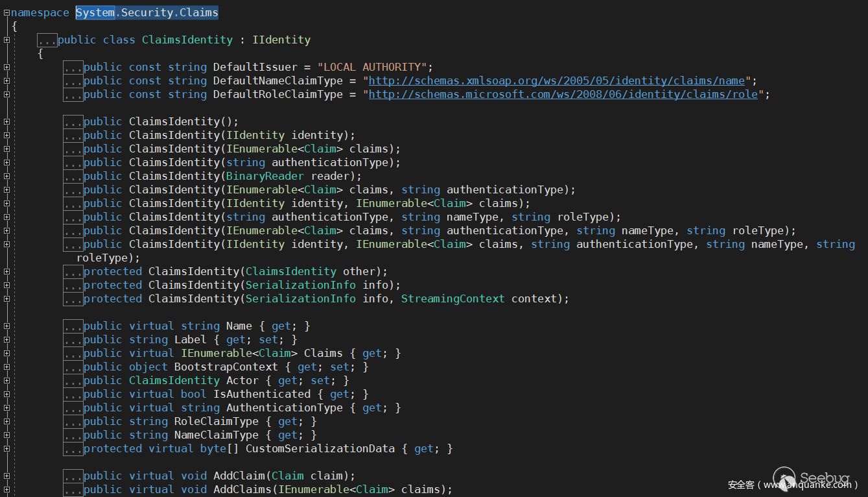Image resolution: width=868 pixels, height=497 pixels.
Task: Click 'Label' property name
Action: (191, 339)
